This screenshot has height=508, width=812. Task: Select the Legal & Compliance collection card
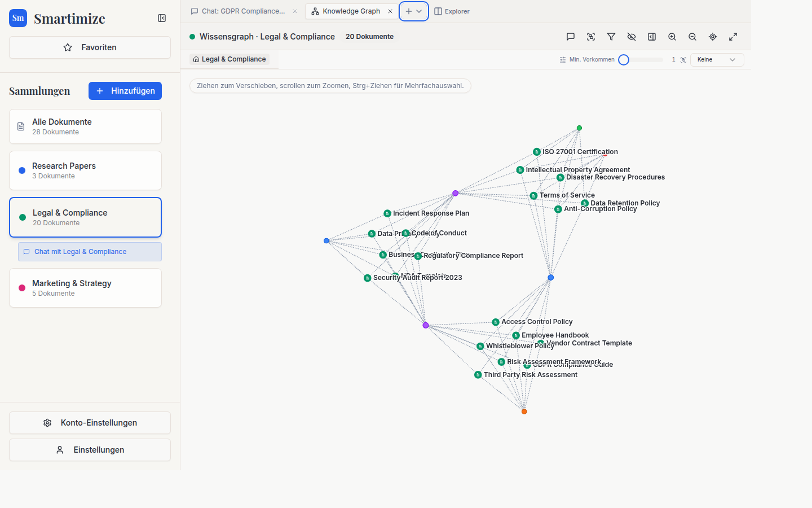click(85, 217)
